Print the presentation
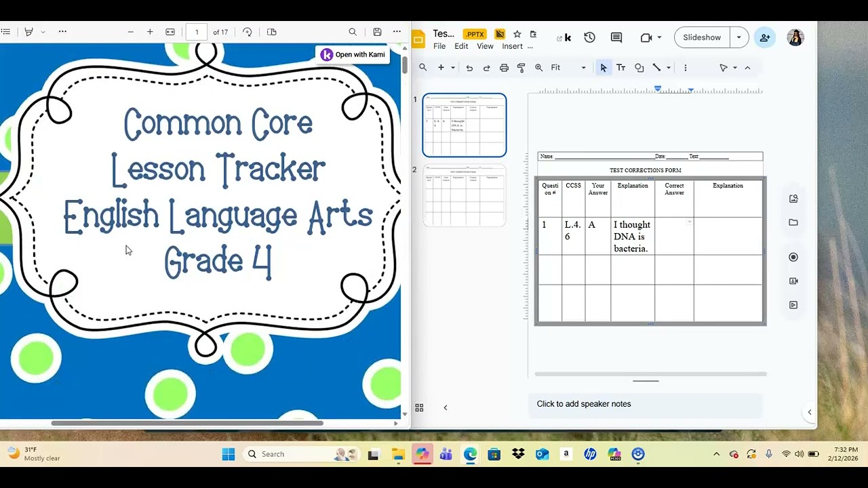Viewport: 868px width, 488px height. (x=504, y=68)
